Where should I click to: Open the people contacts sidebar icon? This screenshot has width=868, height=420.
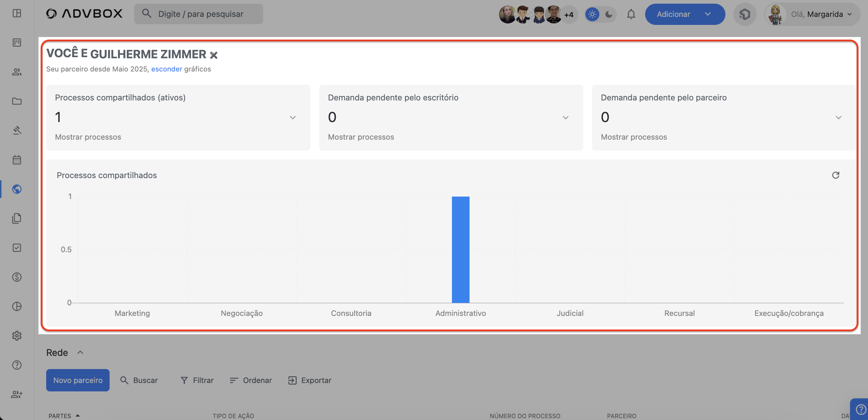(x=17, y=72)
